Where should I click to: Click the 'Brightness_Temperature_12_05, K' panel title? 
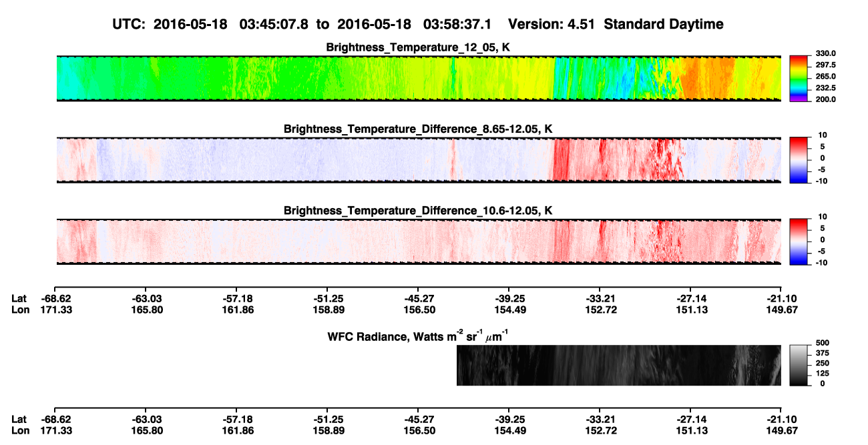[x=419, y=47]
